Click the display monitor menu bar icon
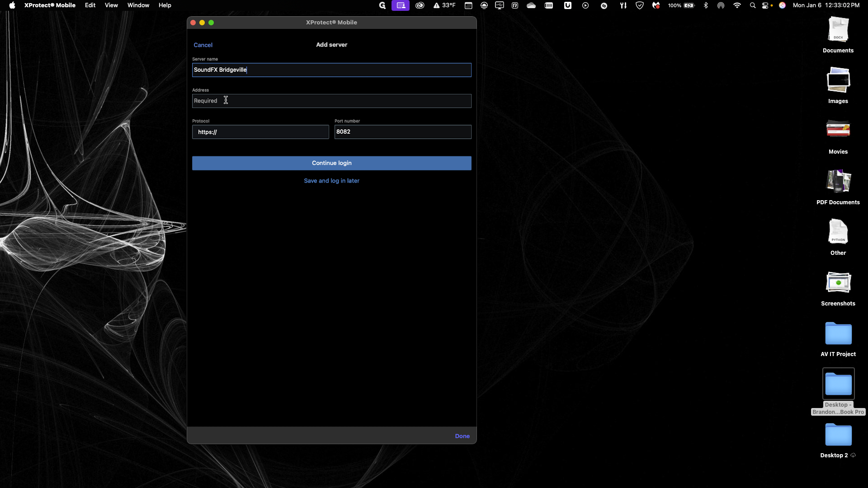Image resolution: width=868 pixels, height=488 pixels. point(500,5)
